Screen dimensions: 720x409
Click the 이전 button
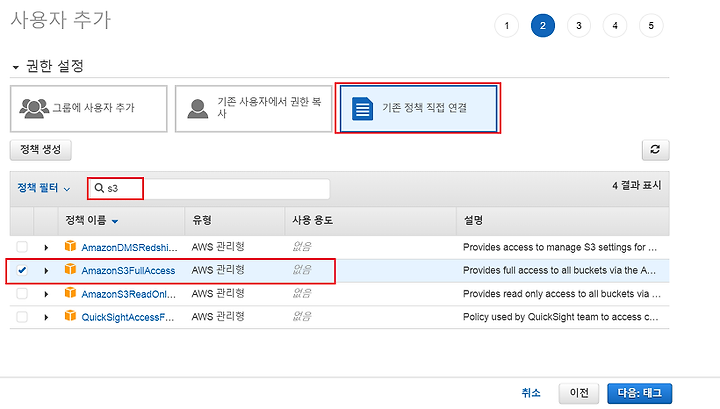(579, 393)
